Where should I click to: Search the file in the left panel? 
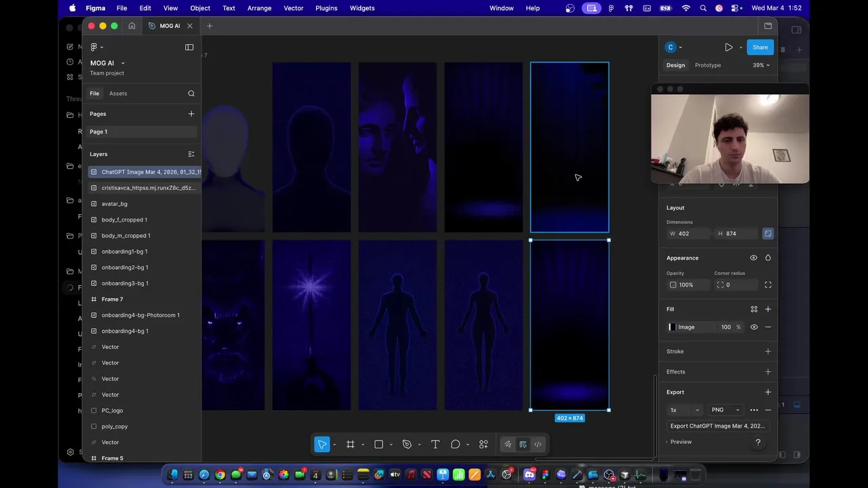[x=191, y=94]
